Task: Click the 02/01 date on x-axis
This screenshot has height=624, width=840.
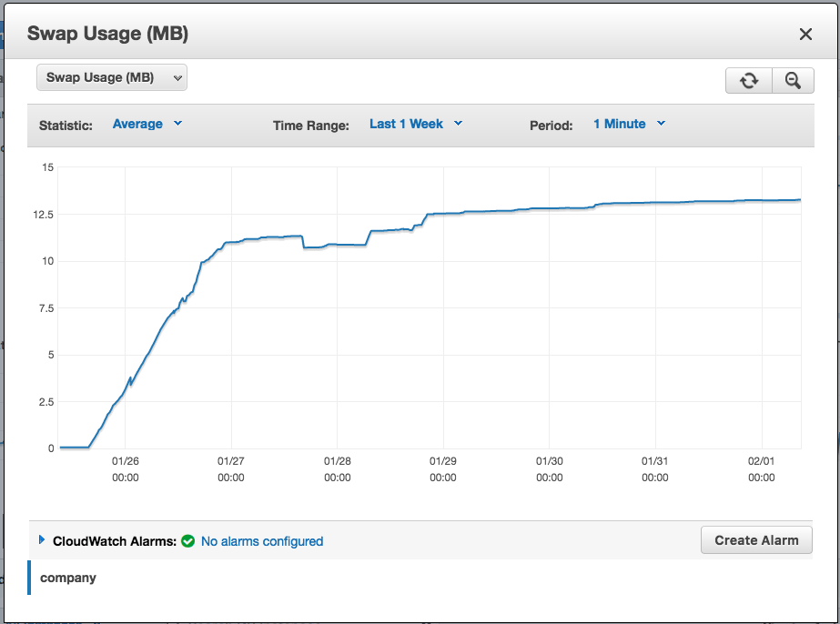Action: click(761, 462)
